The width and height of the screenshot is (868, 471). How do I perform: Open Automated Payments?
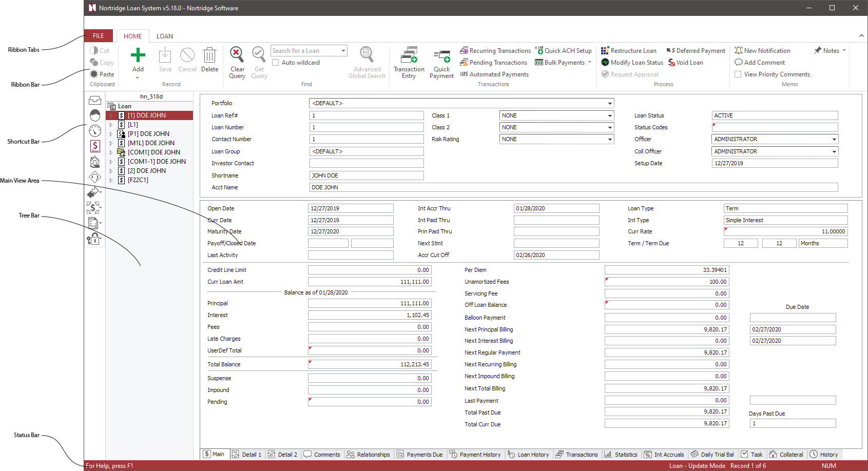pyautogui.click(x=494, y=74)
